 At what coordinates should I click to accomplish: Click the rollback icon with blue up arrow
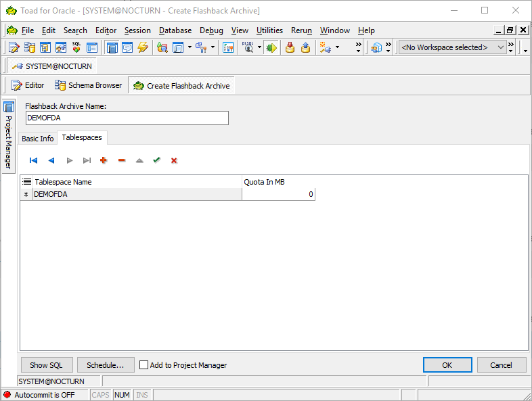pos(305,47)
